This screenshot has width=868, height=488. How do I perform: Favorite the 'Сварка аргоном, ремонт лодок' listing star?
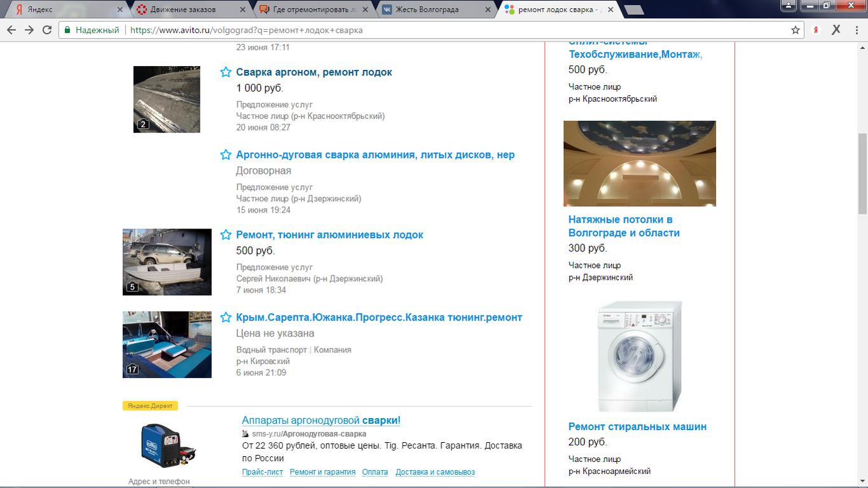226,73
